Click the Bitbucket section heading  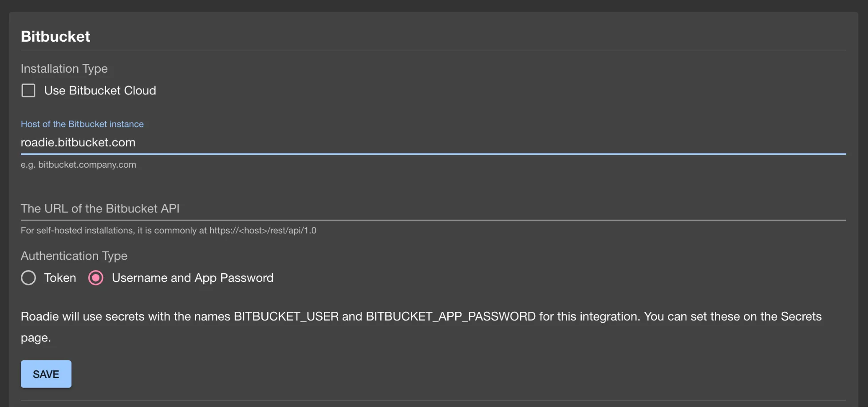coord(55,36)
